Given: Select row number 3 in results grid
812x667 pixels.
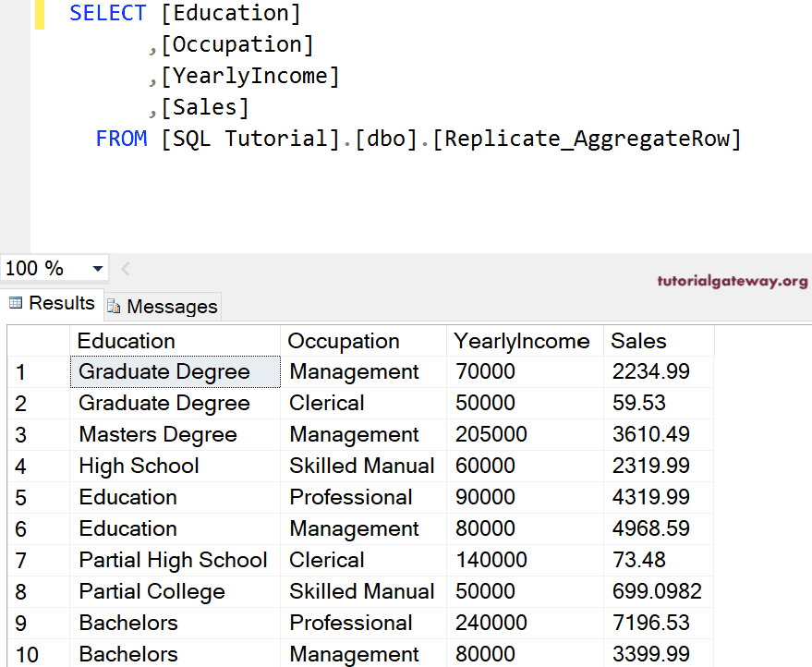Looking at the screenshot, I should (x=35, y=434).
